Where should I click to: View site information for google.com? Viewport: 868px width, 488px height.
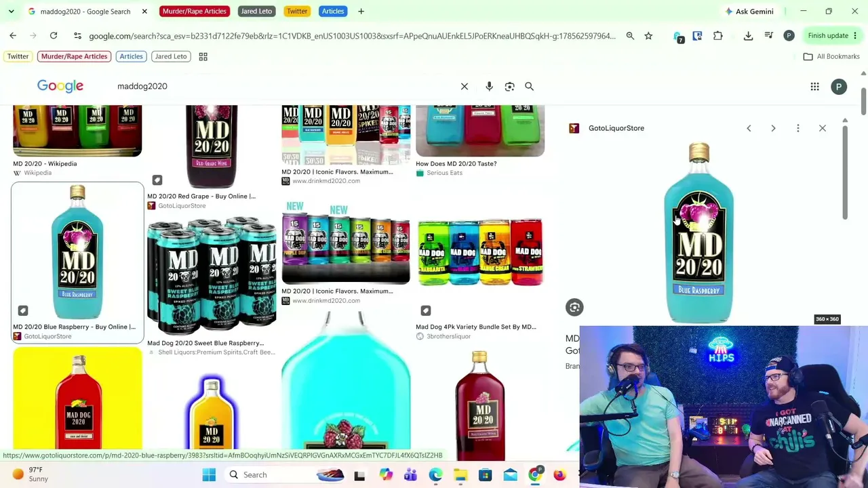point(78,36)
